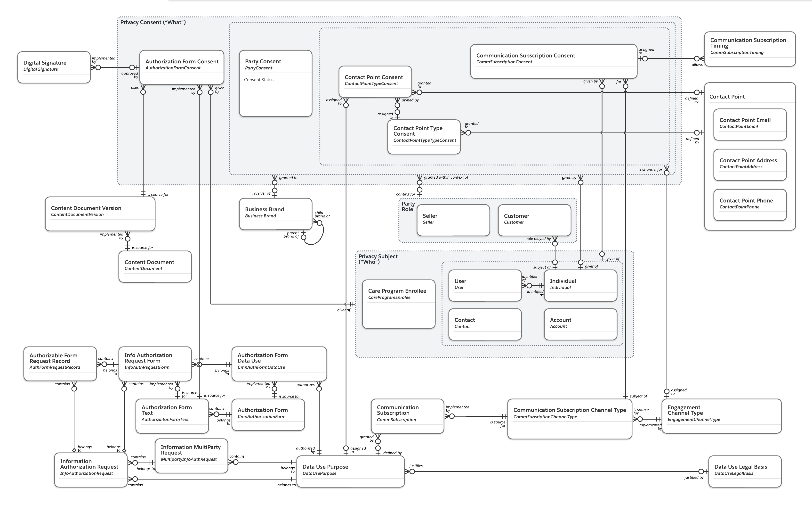812x513 pixels.
Task: Click the Data Use Purpose entity
Action: 351,471
